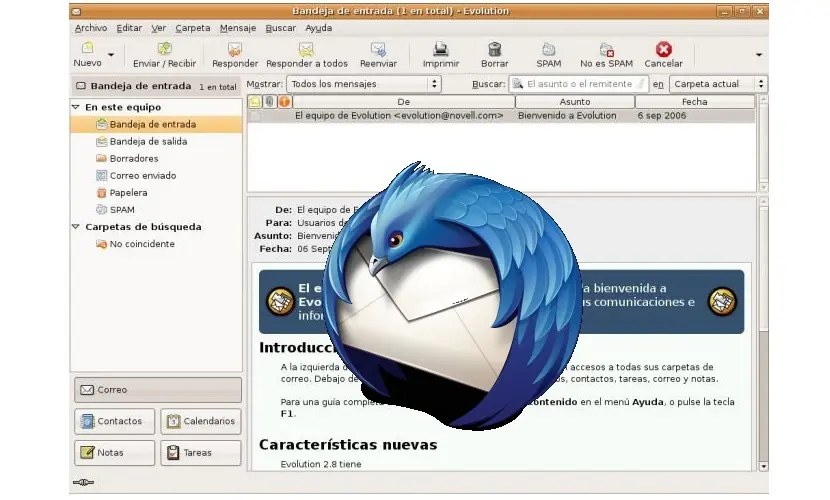The height and width of the screenshot is (500, 830).
Task: Select the 'No coincidente' search folder
Action: (x=135, y=244)
